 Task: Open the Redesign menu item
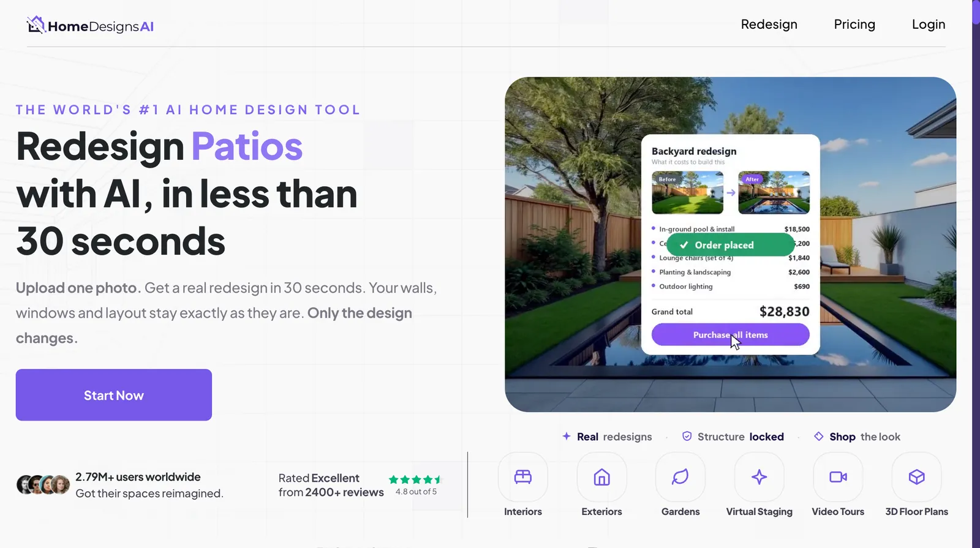click(x=769, y=24)
